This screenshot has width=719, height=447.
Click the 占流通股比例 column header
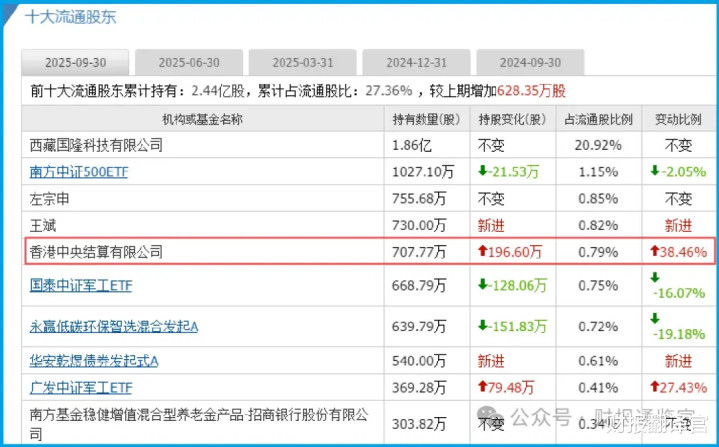click(x=598, y=119)
